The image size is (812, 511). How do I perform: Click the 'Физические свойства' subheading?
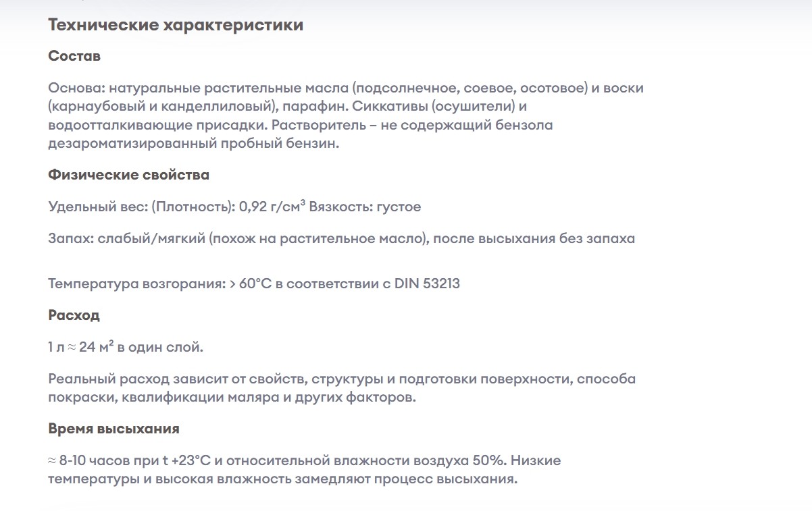(129, 176)
